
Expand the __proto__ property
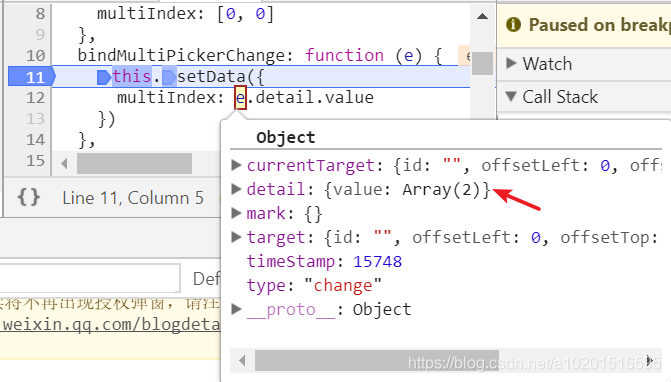(x=236, y=309)
